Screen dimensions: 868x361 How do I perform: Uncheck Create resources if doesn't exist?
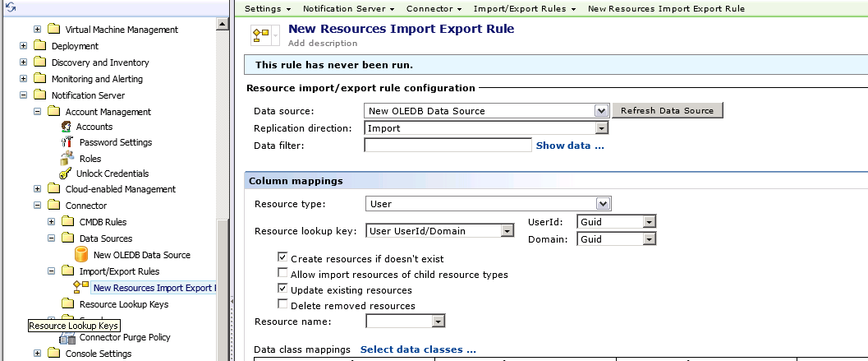[x=283, y=258]
